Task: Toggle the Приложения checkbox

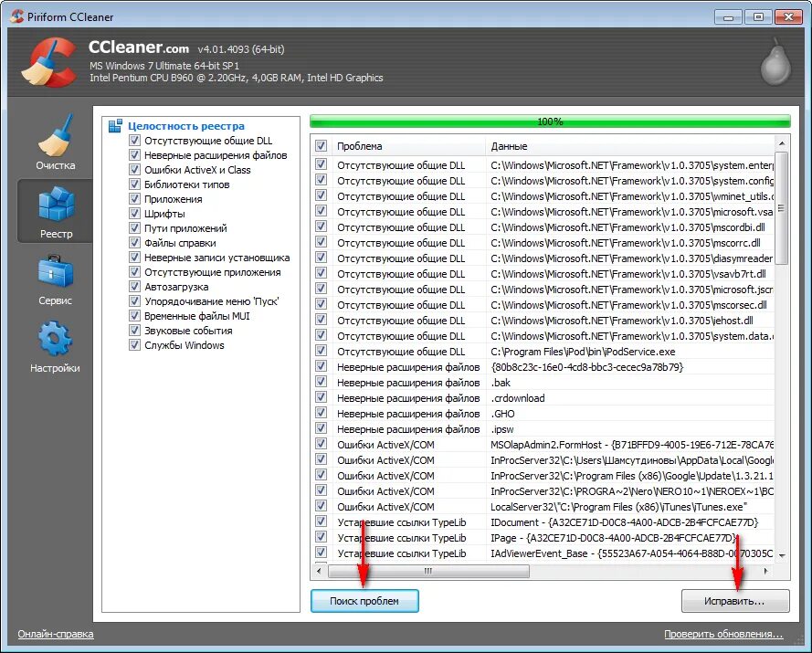Action: (134, 199)
